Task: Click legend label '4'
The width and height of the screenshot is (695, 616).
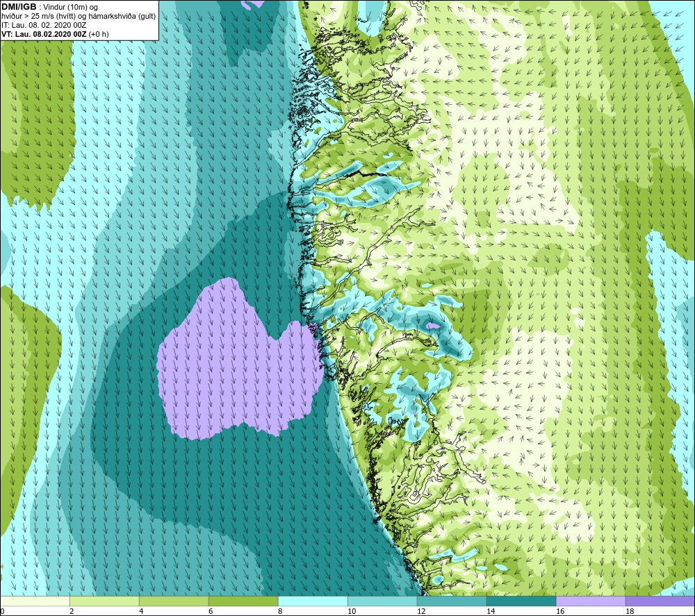Action: [141, 612]
